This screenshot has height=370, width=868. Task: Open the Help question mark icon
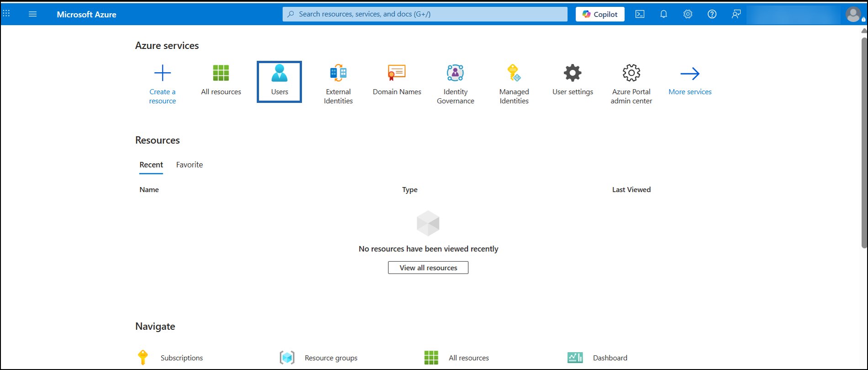coord(712,14)
